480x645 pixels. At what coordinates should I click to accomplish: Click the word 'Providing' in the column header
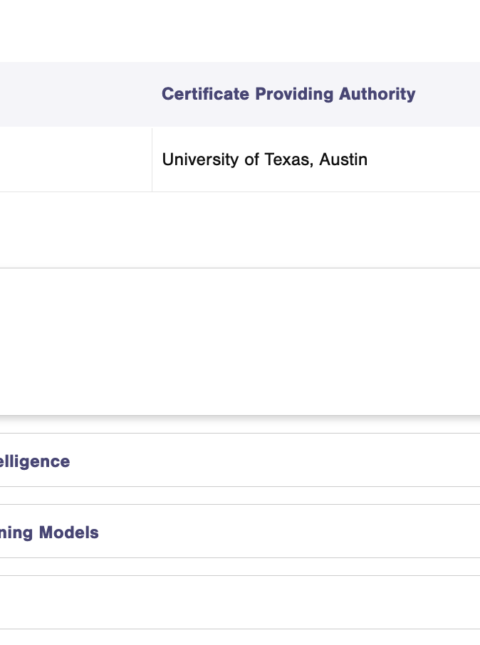tap(294, 94)
